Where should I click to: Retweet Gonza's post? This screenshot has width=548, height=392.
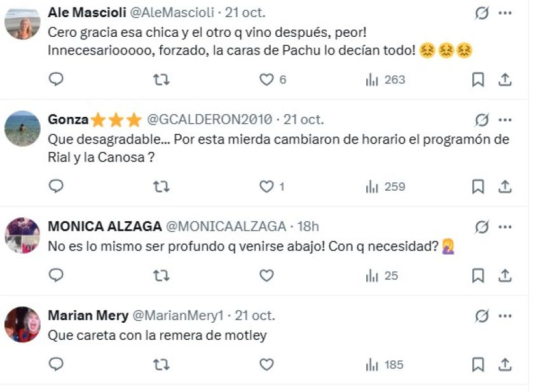tap(161, 187)
